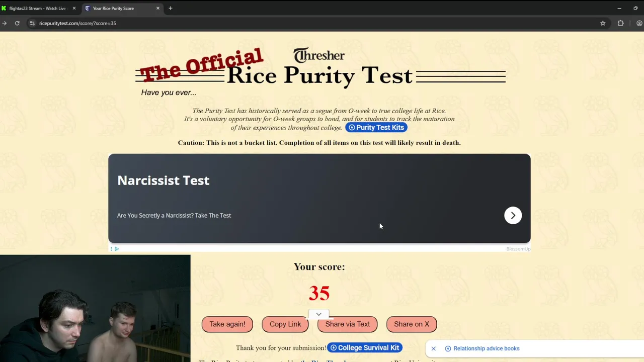Click the Share via Text button
Viewport: 644px width, 362px height.
click(348, 324)
